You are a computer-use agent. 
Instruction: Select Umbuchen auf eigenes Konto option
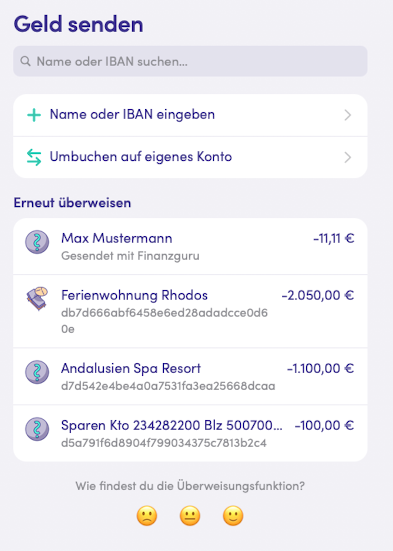click(x=190, y=157)
